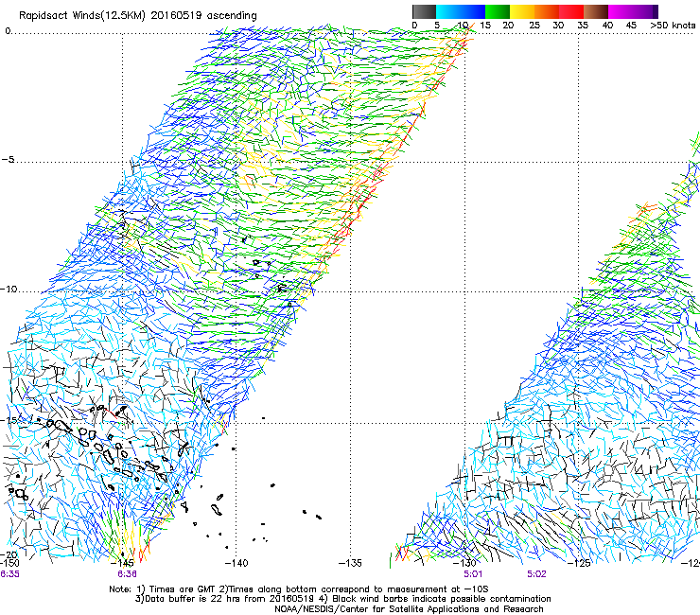This screenshot has width=700, height=615.
Task: Click the '25' legend scale label
Action: (534, 25)
